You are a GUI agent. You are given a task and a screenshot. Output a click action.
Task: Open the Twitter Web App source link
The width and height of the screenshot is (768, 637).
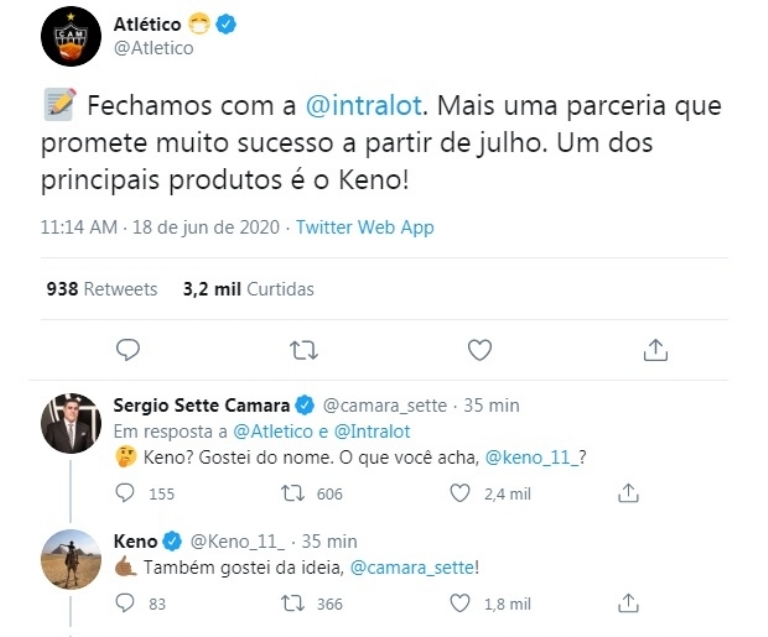click(365, 227)
